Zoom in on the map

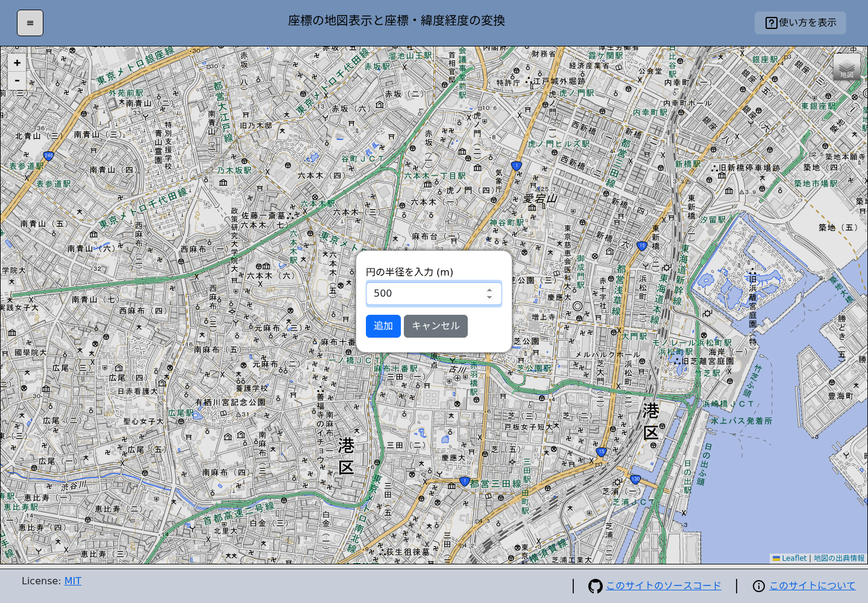17,63
